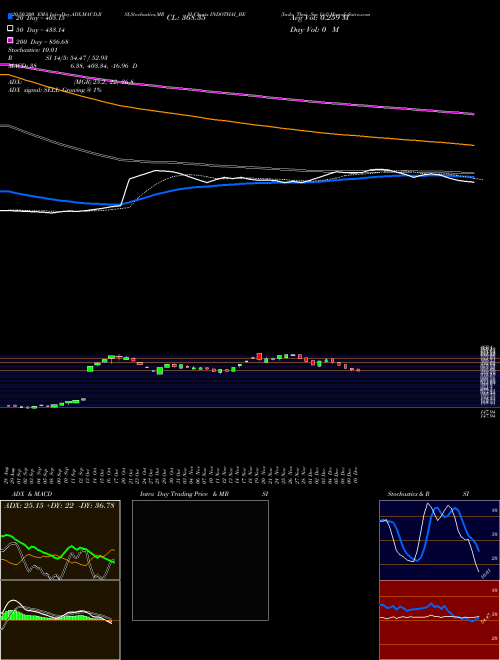Click the RSI 14/5 value '34.47 / 52.93'
The width and height of the screenshot is (500, 660).
(88, 58)
